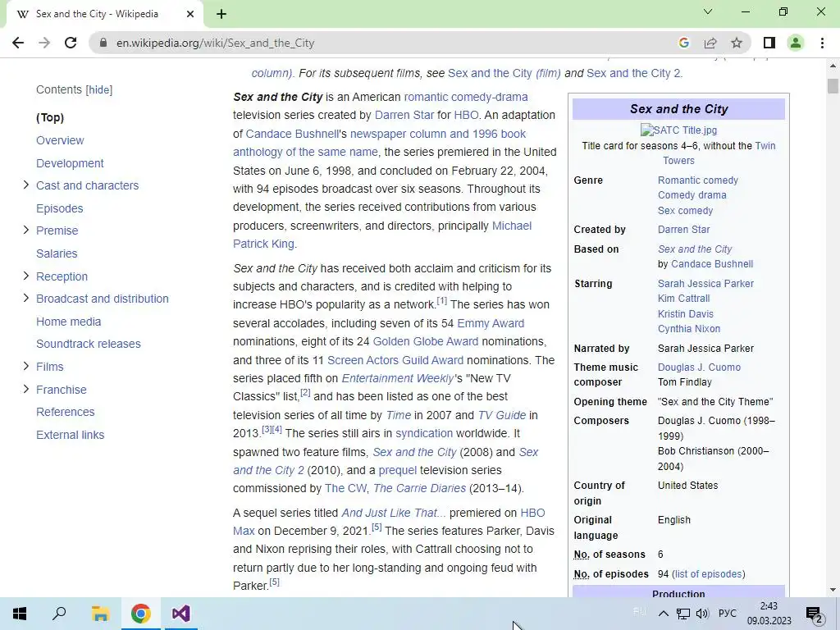Bookmark this page with the star
Viewport: 840px width, 630px height.
point(737,43)
